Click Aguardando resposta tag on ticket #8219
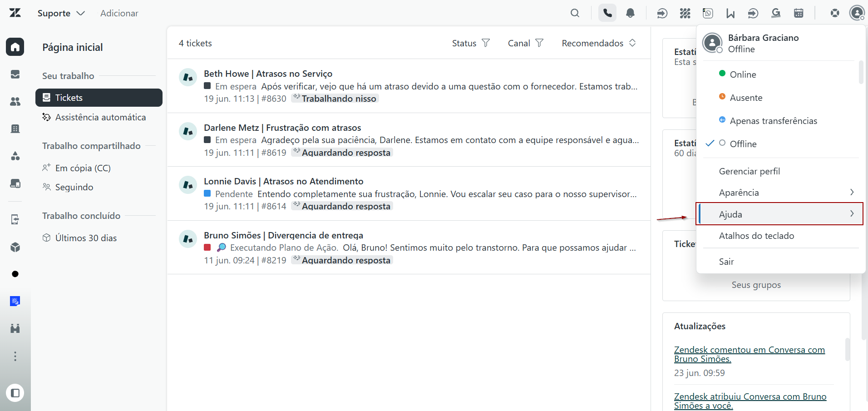The image size is (868, 411). [342, 260]
